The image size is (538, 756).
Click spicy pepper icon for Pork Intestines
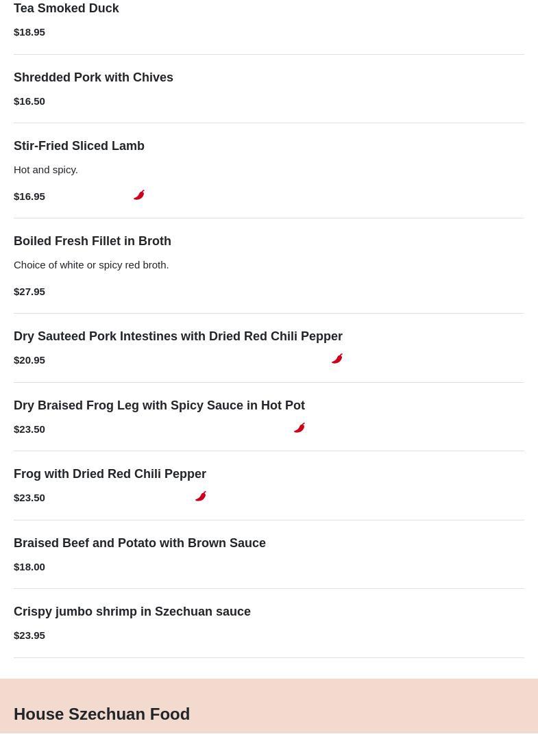(337, 359)
